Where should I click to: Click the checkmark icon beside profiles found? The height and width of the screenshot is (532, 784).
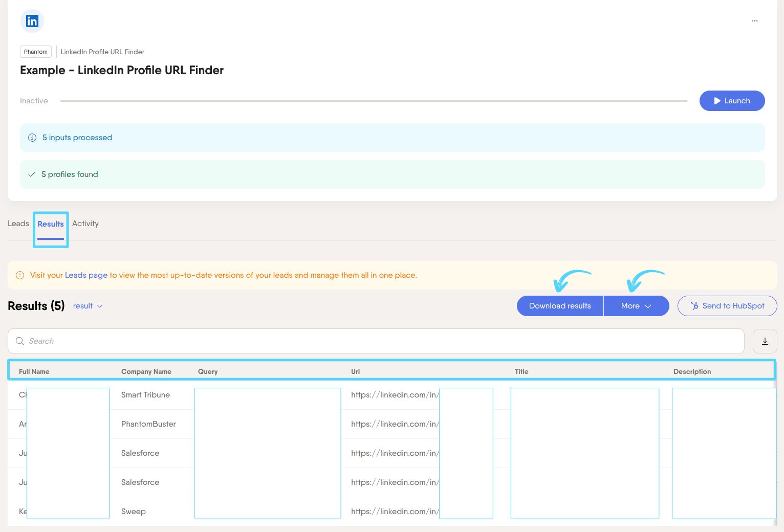tap(32, 174)
